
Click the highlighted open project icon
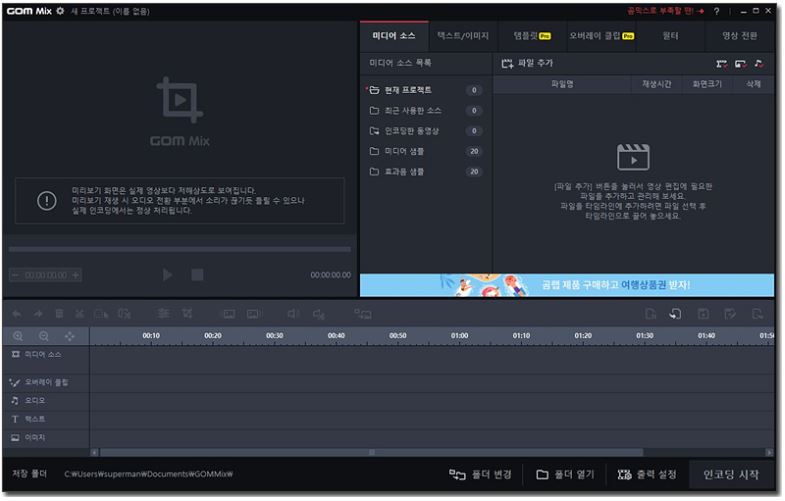click(x=675, y=314)
